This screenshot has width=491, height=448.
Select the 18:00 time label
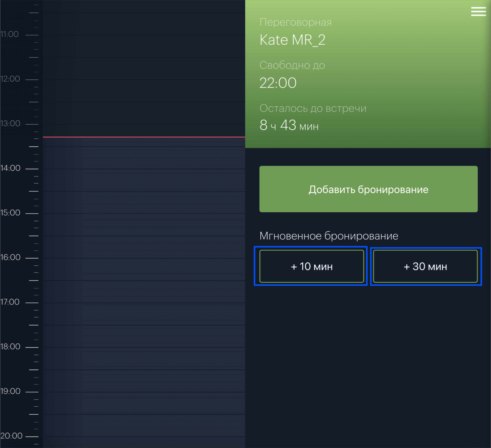10,346
